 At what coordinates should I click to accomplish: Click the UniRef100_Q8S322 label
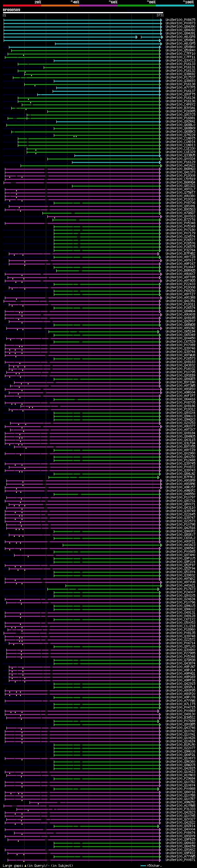tap(180, 186)
